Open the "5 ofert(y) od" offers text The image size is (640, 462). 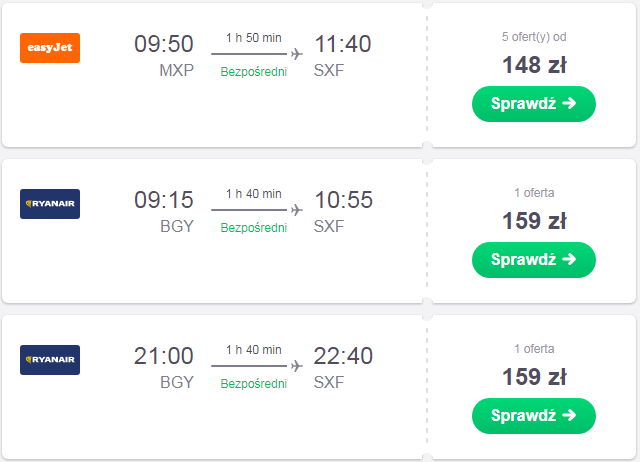click(x=534, y=37)
